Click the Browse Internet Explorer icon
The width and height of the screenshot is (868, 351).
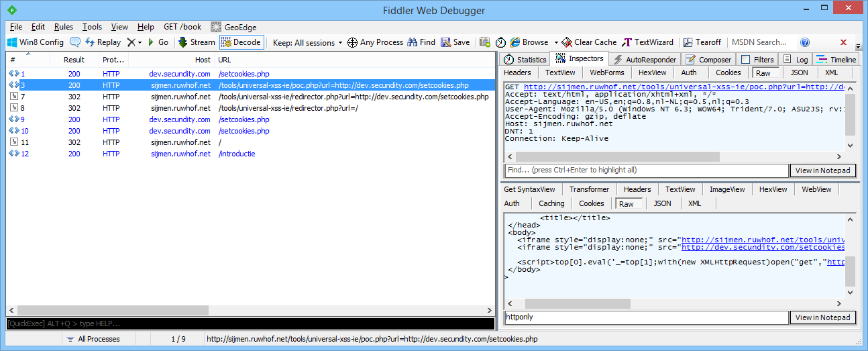click(515, 42)
